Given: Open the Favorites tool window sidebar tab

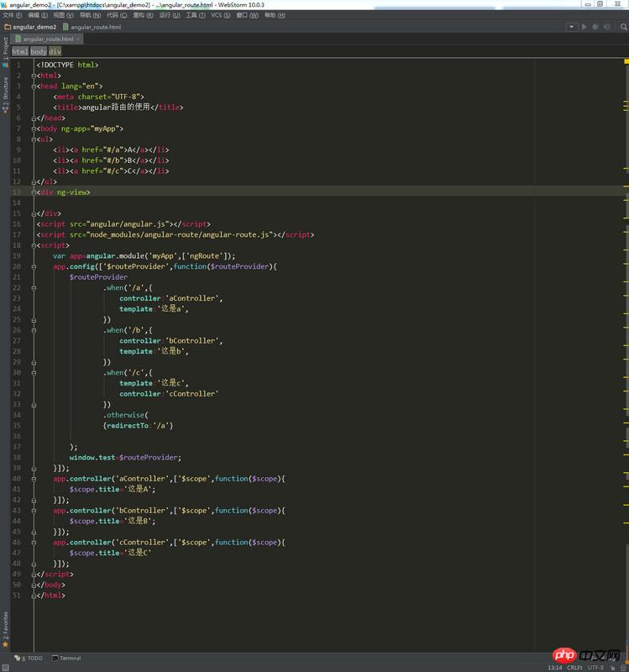Looking at the screenshot, I should [x=6, y=629].
